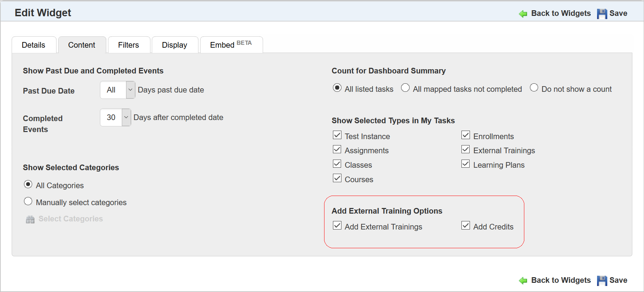Click the bottom floppy disk save icon
The image size is (644, 292).
coord(602,281)
